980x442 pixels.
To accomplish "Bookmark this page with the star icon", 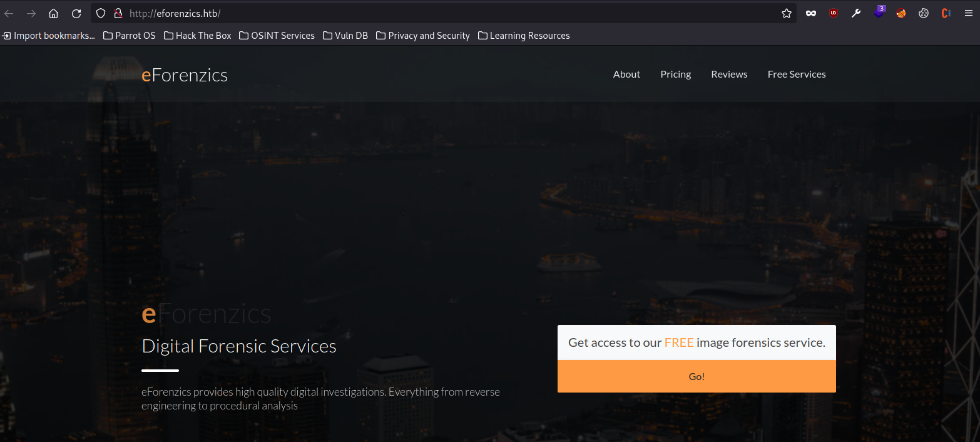I will 787,13.
